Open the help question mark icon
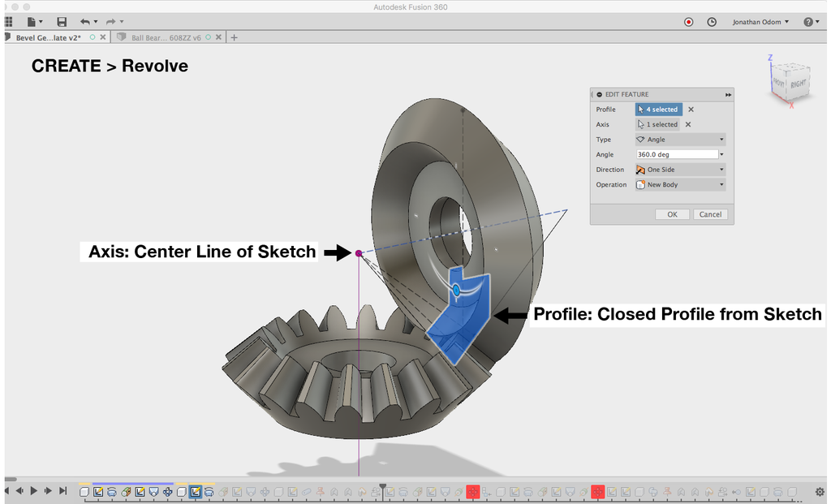The height and width of the screenshot is (504, 831). coord(808,22)
